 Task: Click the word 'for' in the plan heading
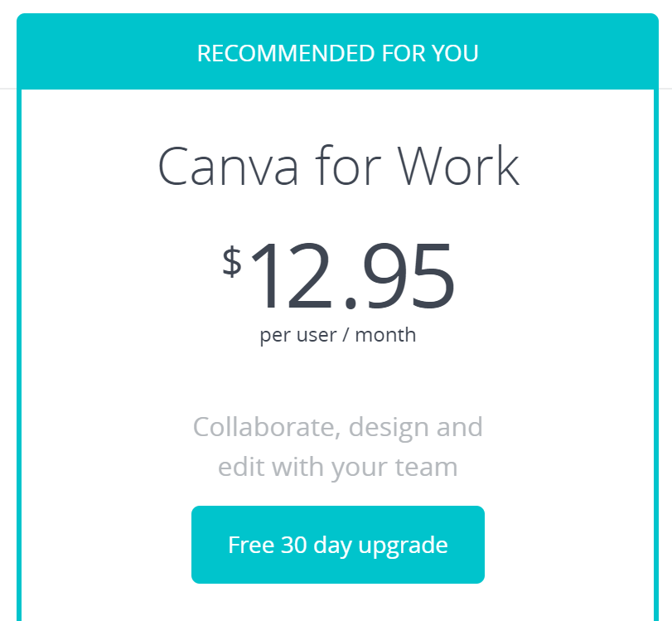pos(347,166)
